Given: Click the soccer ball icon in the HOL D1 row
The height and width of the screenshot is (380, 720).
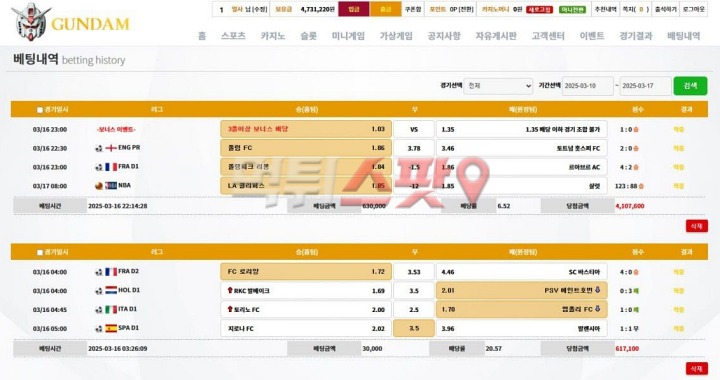Looking at the screenshot, I should (99, 291).
